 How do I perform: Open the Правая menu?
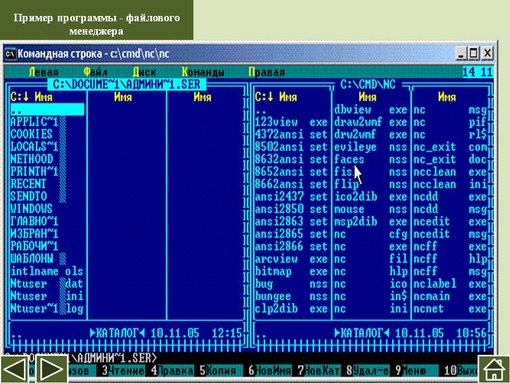coord(266,72)
